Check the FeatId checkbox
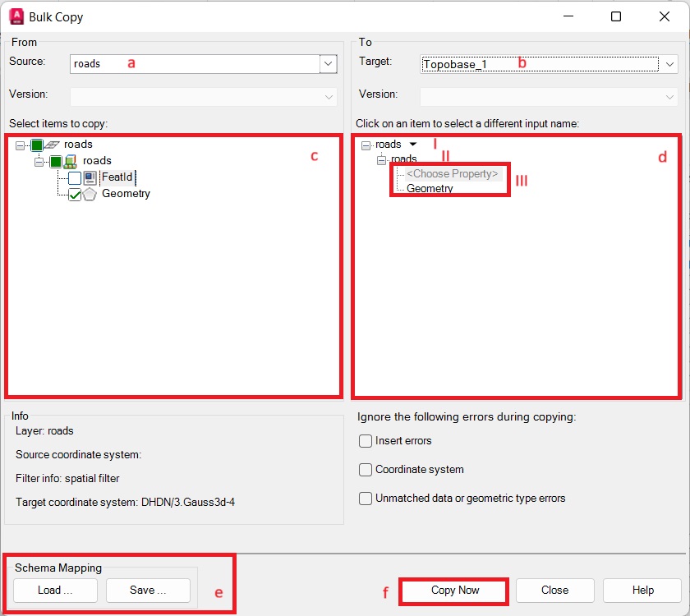Screen dimensions: 690x616 click(x=75, y=178)
